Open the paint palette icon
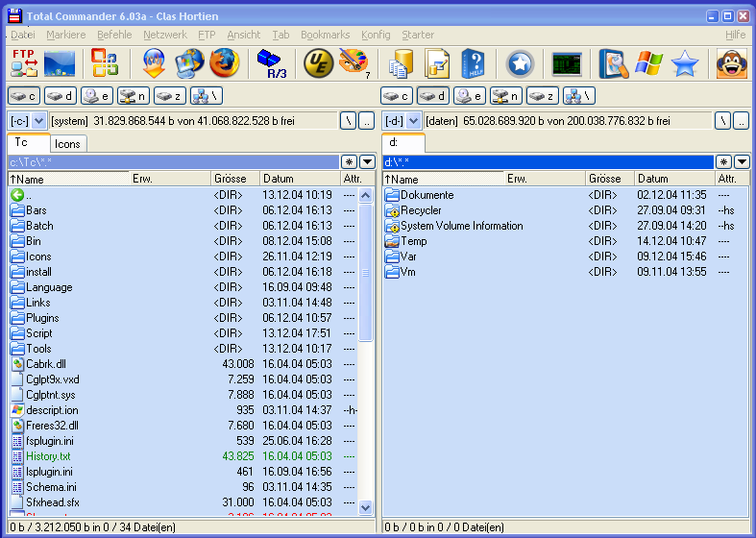 pos(354,63)
